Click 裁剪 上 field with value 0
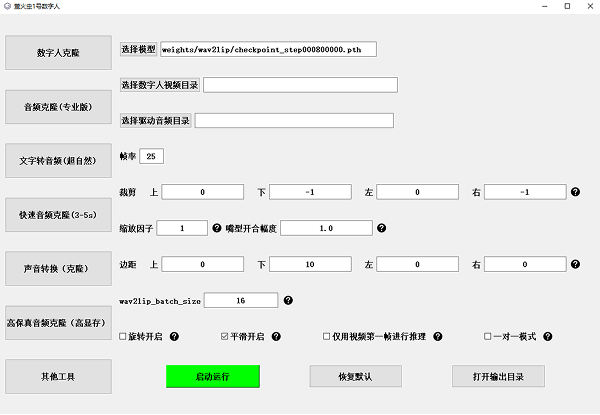The width and height of the screenshot is (600, 415). click(x=202, y=192)
